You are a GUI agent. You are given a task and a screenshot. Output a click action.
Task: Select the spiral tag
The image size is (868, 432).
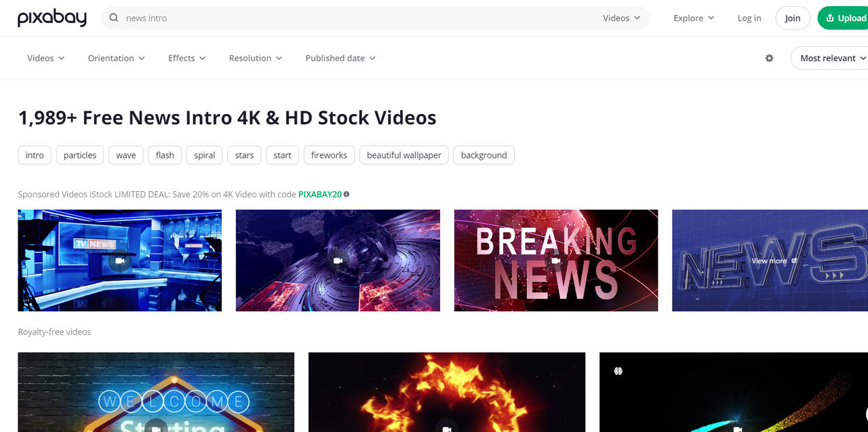205,155
